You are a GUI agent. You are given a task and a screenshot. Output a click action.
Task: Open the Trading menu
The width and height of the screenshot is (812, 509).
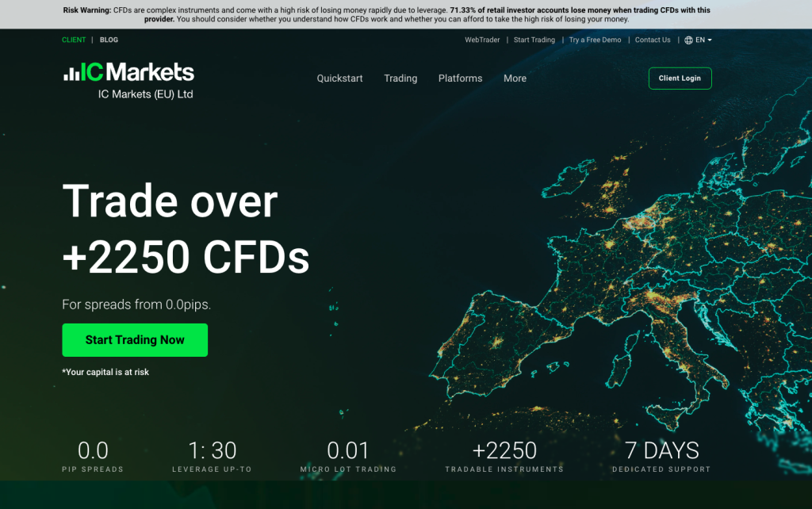coord(400,78)
